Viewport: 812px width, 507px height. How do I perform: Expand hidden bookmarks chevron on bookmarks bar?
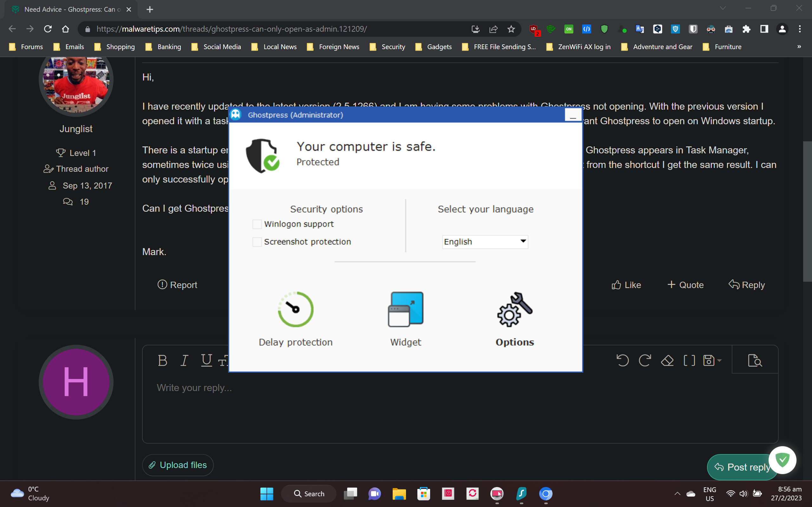click(x=799, y=47)
